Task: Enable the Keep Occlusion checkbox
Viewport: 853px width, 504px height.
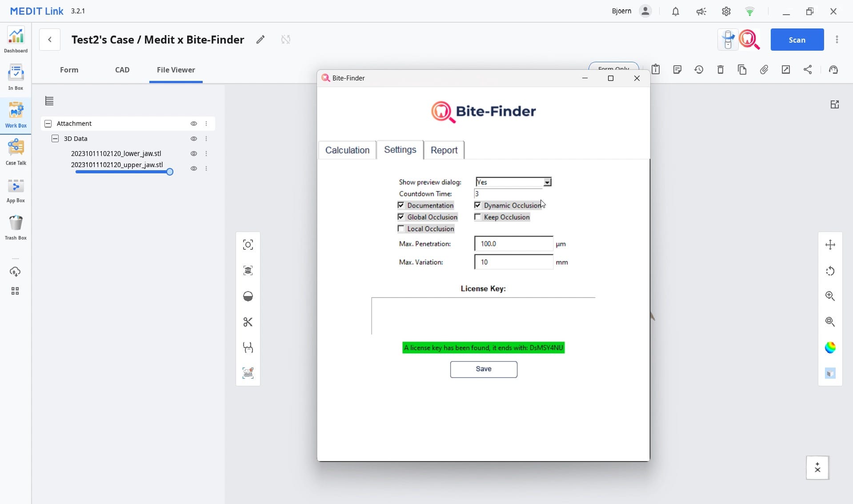Action: coord(477,217)
